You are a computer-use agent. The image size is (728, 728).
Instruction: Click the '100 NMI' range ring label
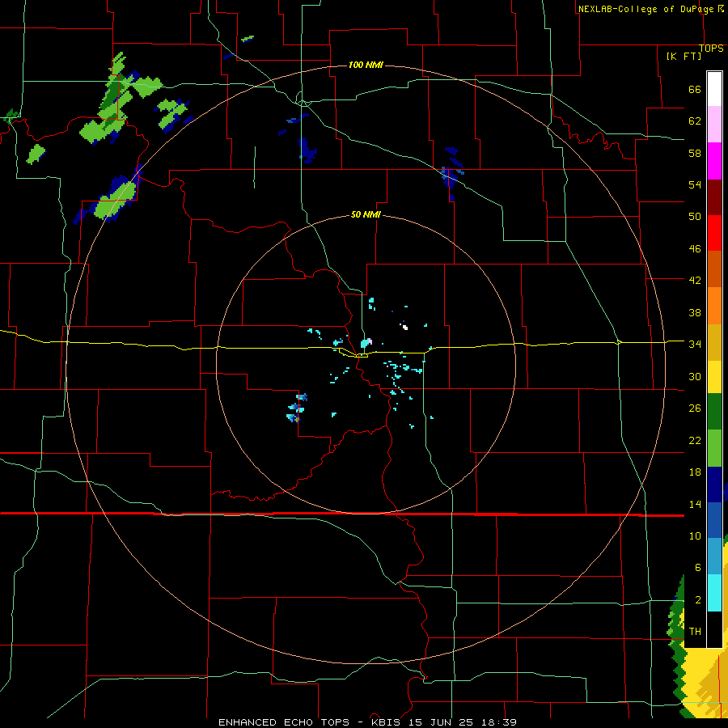pyautogui.click(x=366, y=65)
